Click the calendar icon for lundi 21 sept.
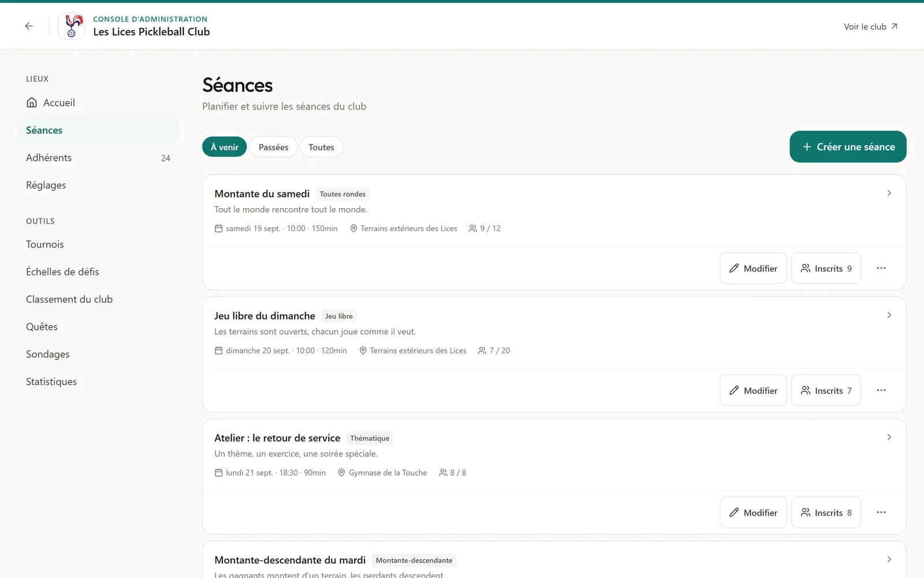The width and height of the screenshot is (924, 578). coord(218,472)
